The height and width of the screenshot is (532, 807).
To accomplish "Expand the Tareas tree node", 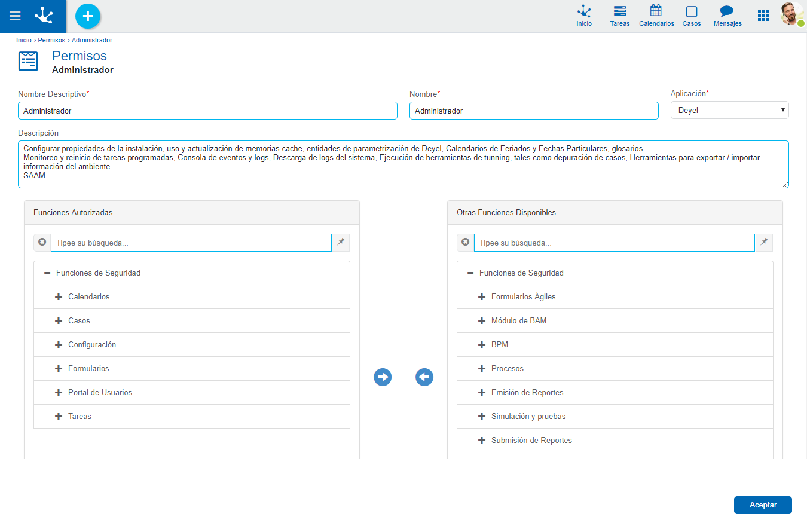I will click(59, 416).
